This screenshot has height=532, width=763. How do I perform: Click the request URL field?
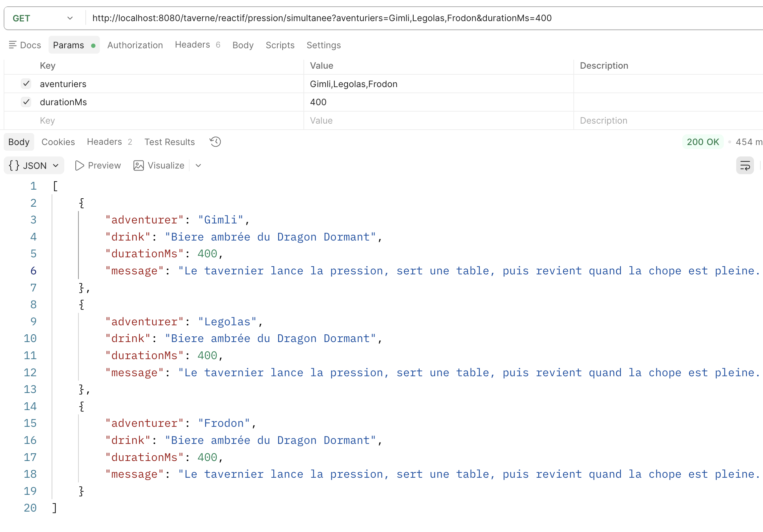pos(424,18)
